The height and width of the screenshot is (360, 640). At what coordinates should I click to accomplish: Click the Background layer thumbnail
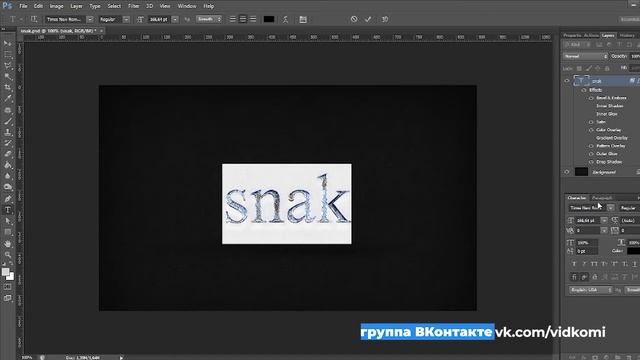pos(581,172)
